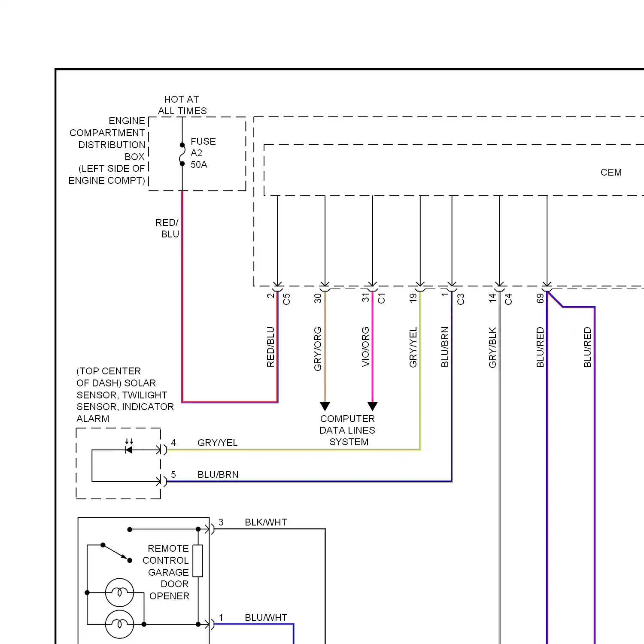Click pin number 19 on CEM
644x644 pixels.
413,298
